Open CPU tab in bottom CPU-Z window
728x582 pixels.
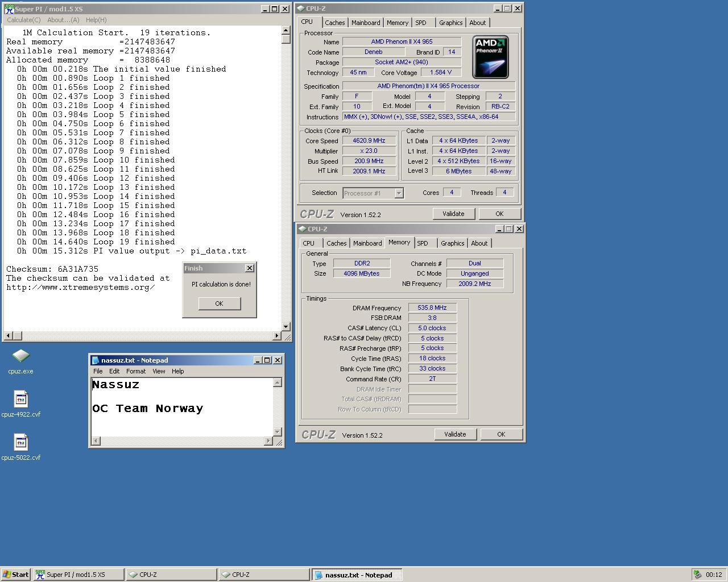pyautogui.click(x=308, y=243)
